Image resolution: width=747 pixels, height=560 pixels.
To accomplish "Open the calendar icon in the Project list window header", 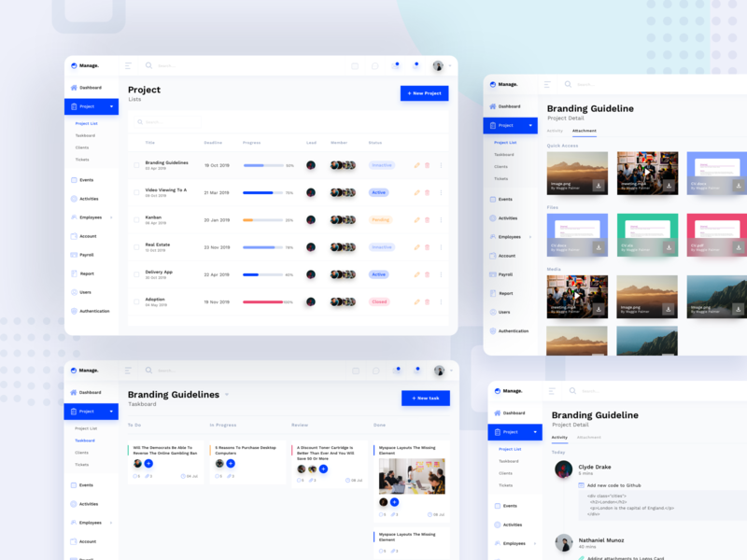I will (x=355, y=65).
